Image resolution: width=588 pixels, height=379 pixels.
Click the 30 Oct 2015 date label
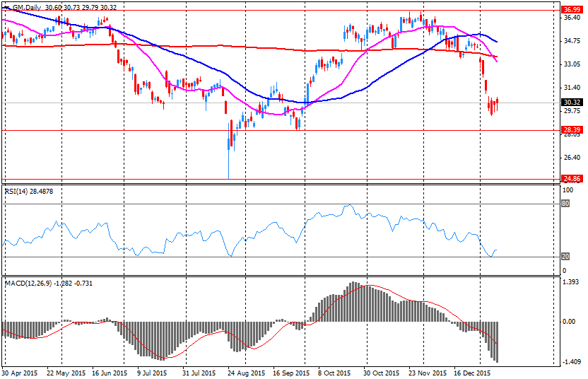[x=382, y=373]
